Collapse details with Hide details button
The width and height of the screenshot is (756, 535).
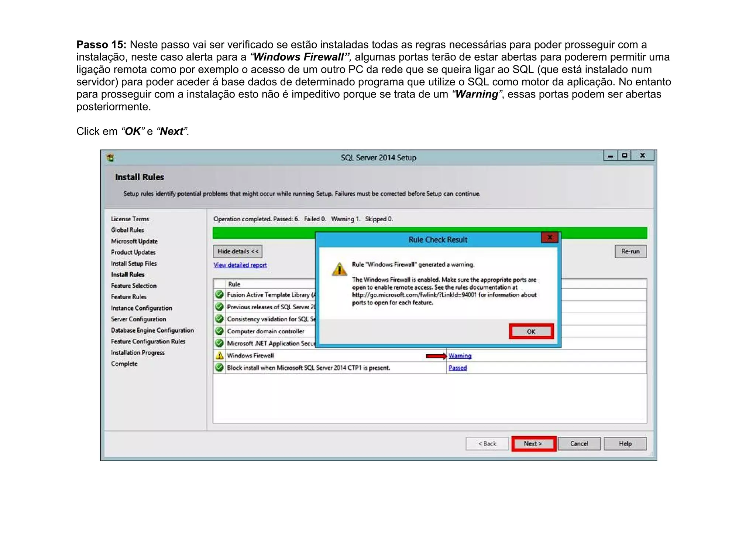pyautogui.click(x=238, y=251)
